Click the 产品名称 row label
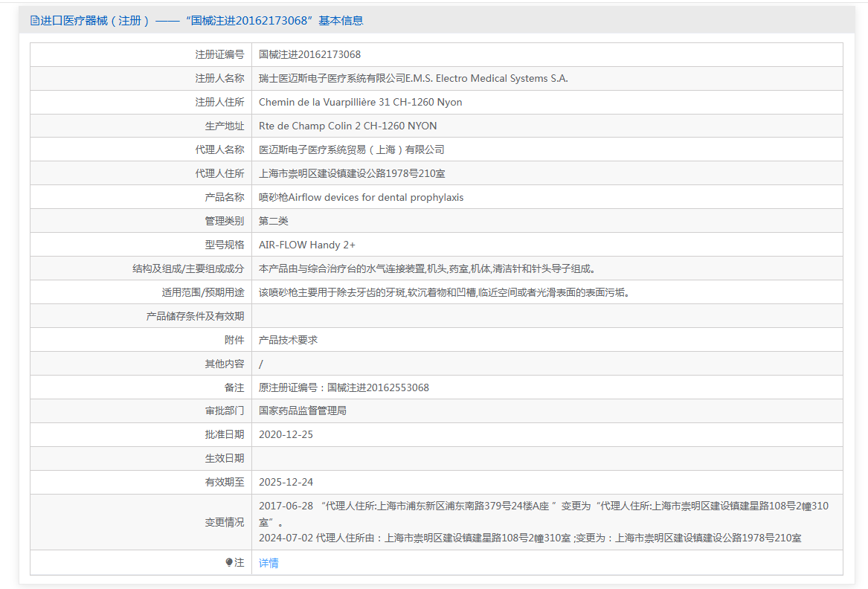 point(224,197)
